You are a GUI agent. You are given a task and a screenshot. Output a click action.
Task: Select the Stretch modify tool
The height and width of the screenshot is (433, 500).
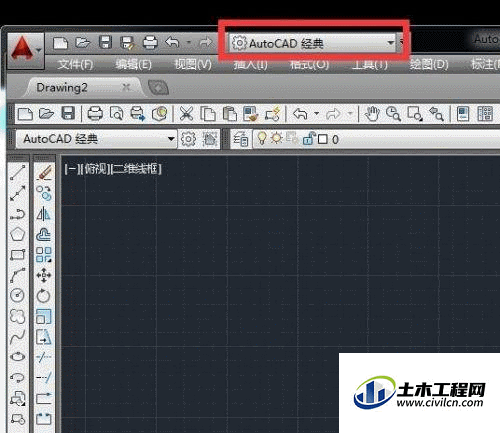(x=44, y=337)
